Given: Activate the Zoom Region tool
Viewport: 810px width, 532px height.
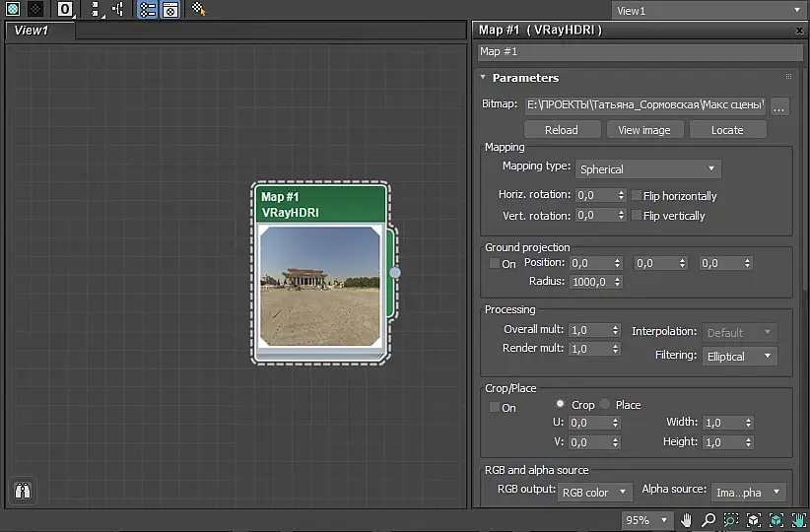Looking at the screenshot, I should pyautogui.click(x=730, y=520).
